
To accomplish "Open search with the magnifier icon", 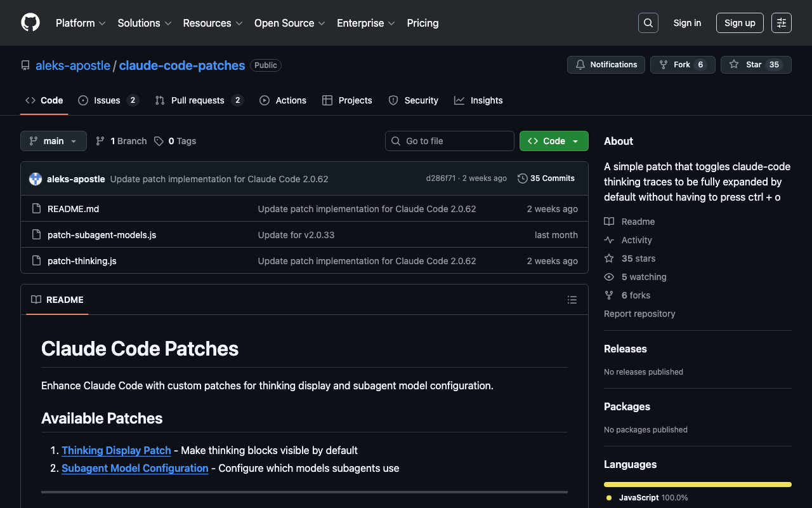I will click(648, 23).
